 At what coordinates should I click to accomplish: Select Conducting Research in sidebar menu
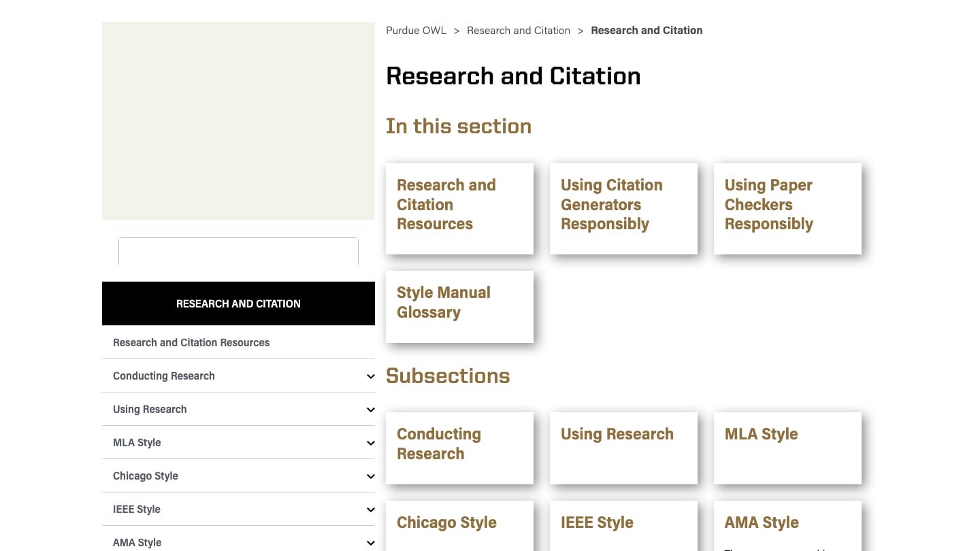[164, 375]
